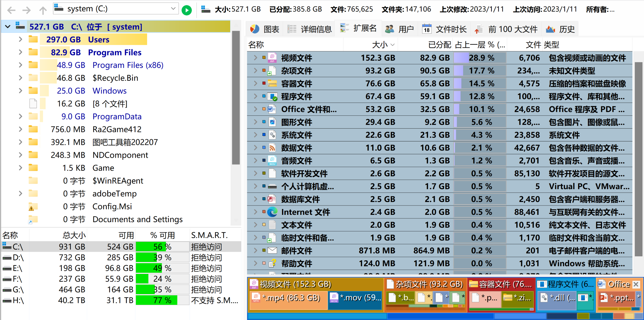The height and width of the screenshot is (320, 644).
Task: Open the system (C:) drive dropdown
Action: 173,9
